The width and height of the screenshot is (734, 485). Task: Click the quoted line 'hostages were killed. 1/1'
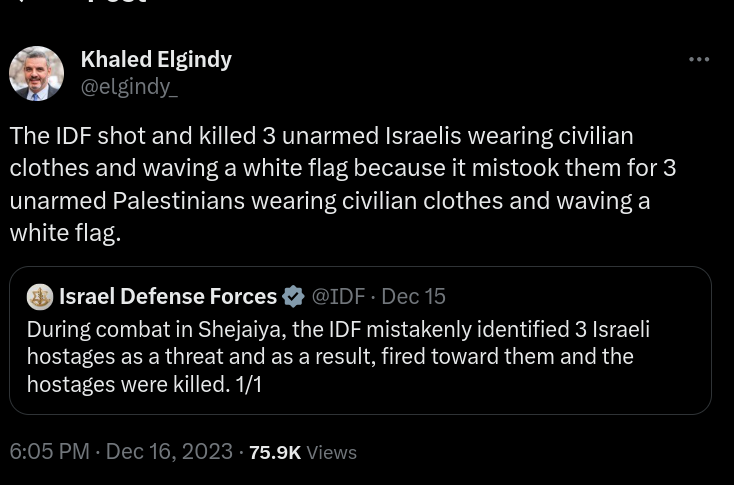pyautogui.click(x=144, y=384)
